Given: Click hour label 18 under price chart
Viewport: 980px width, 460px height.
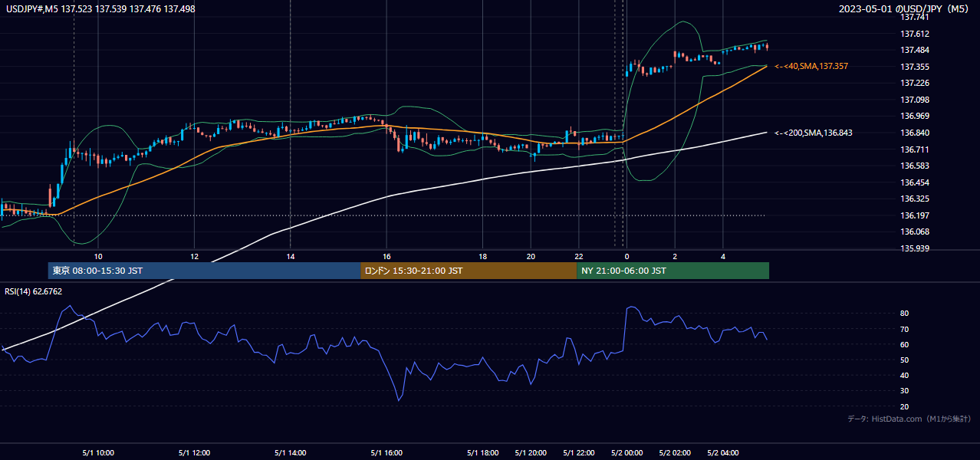Looking at the screenshot, I should [483, 256].
